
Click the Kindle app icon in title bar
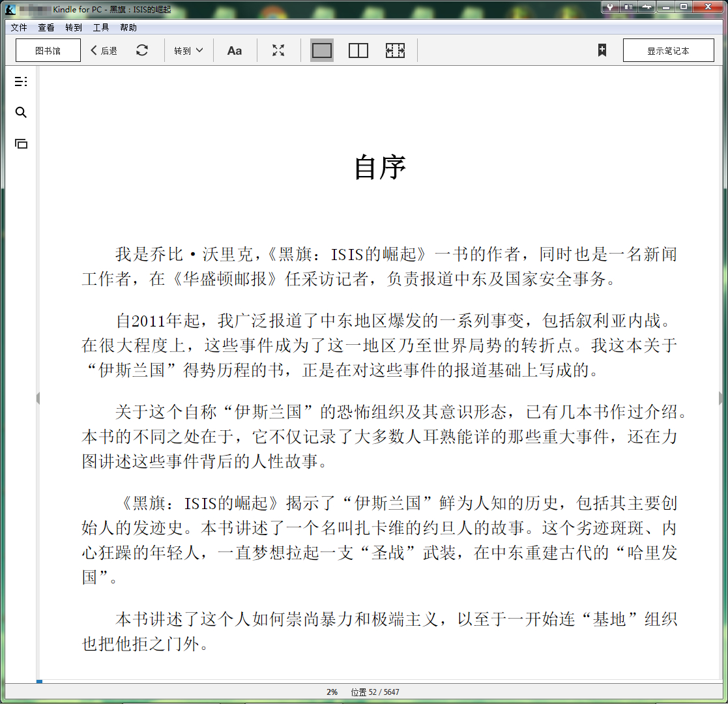point(10,9)
